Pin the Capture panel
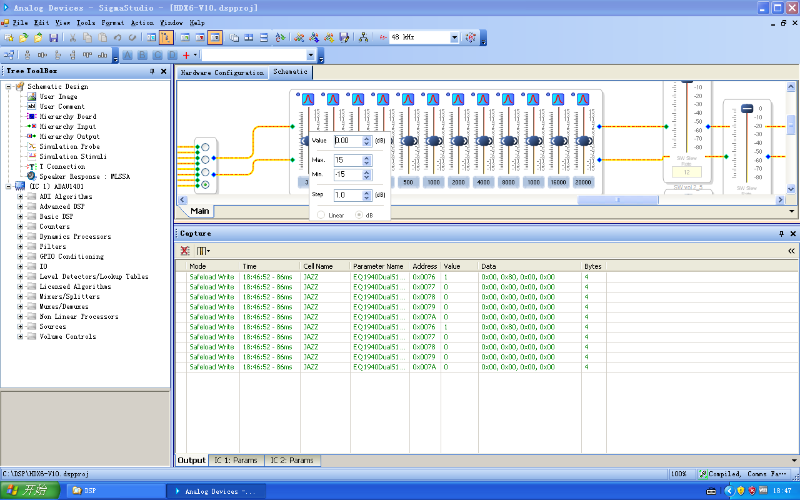 point(781,233)
